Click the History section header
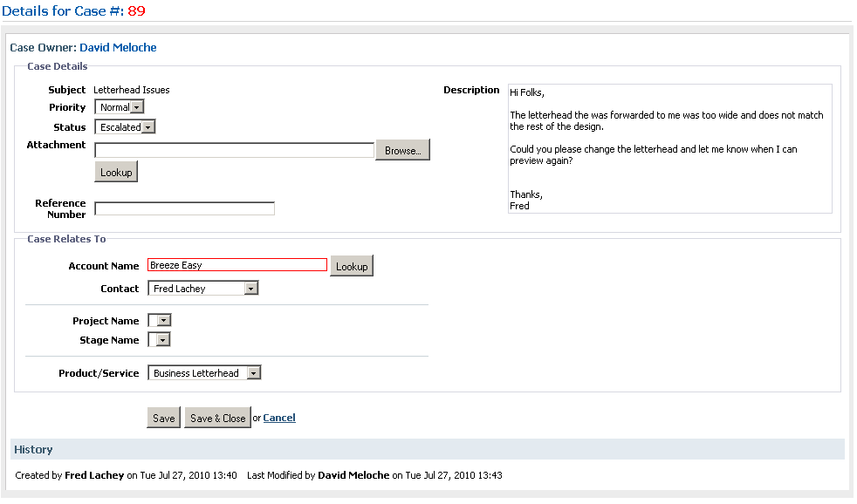 pyautogui.click(x=428, y=449)
